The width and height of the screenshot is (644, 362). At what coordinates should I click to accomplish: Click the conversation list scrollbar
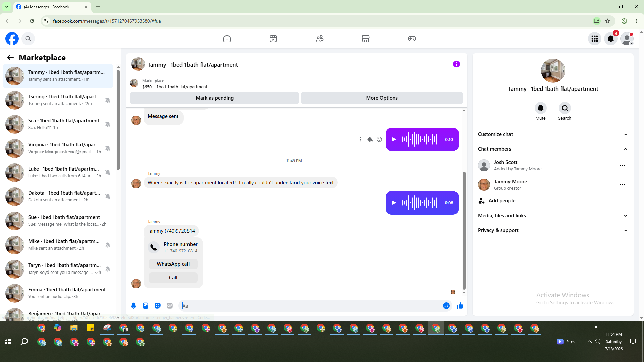point(118,120)
